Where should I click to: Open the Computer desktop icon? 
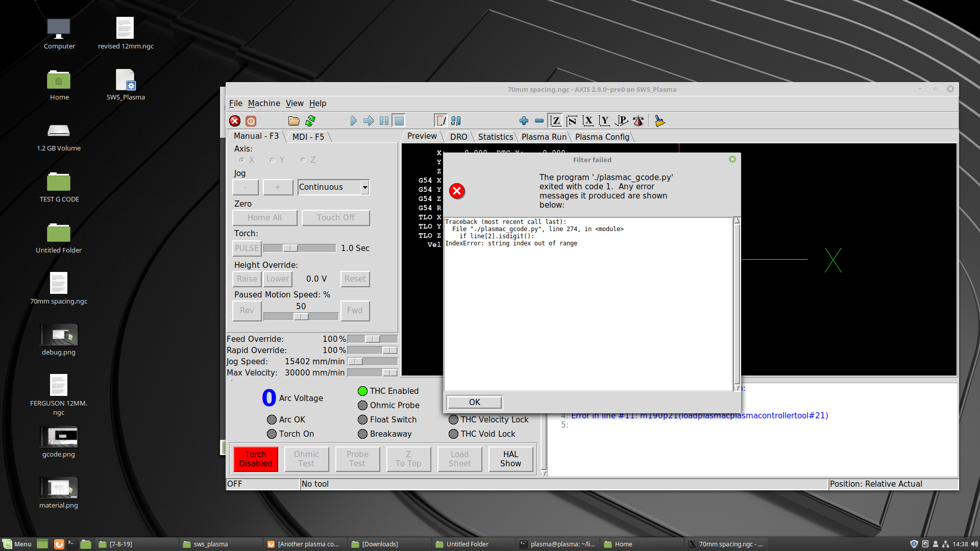59,34
